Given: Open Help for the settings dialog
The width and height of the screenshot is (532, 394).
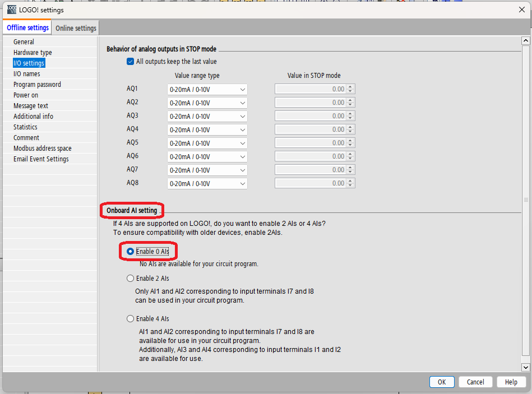Looking at the screenshot, I should pyautogui.click(x=511, y=382).
